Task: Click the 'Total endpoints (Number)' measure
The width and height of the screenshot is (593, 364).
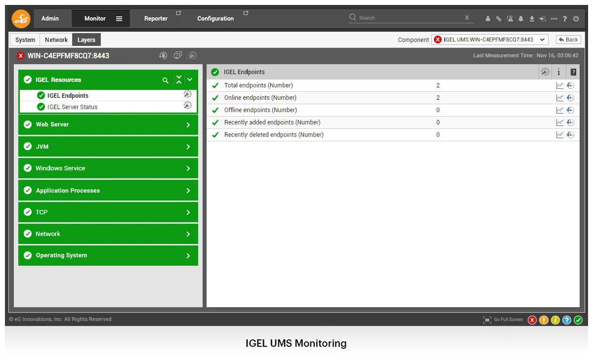Action: [x=258, y=85]
